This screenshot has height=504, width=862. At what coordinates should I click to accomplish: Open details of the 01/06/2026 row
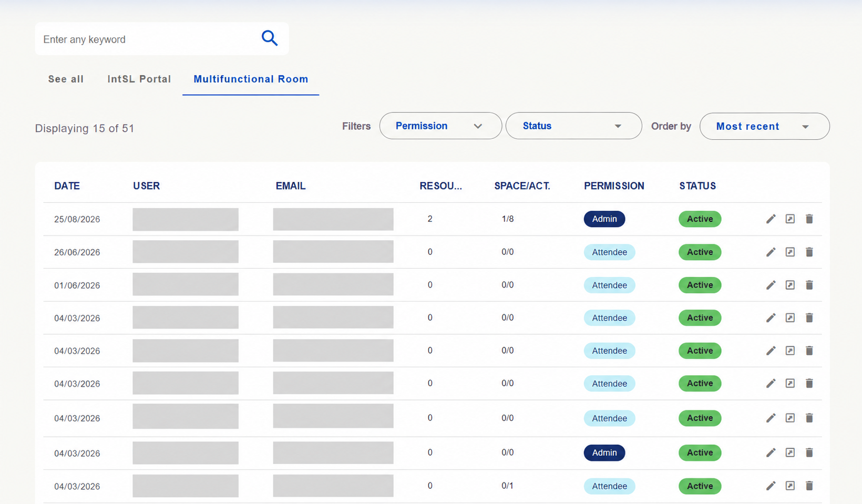pyautogui.click(x=790, y=285)
